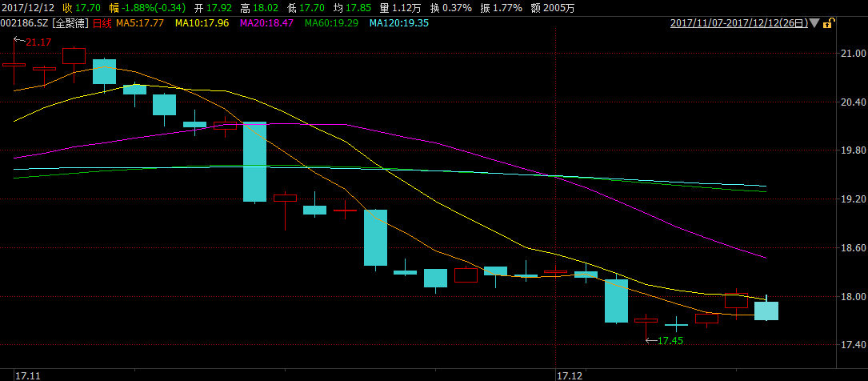Select the red 日线 period label
Image resolution: width=868 pixels, height=381 pixels.
[102, 23]
